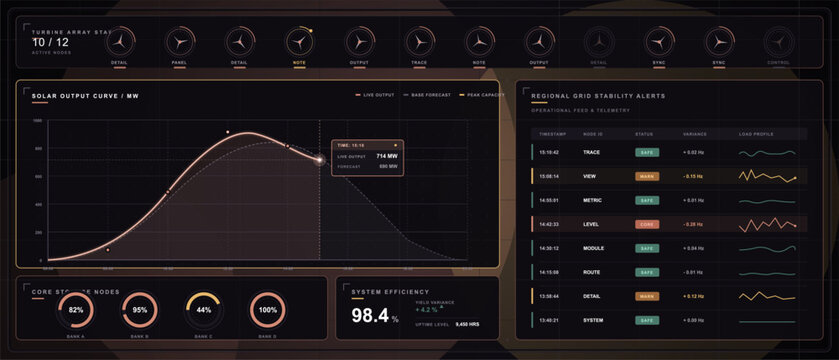
Task: Open the DETAIL row load profile sparkline
Action: click(x=767, y=296)
